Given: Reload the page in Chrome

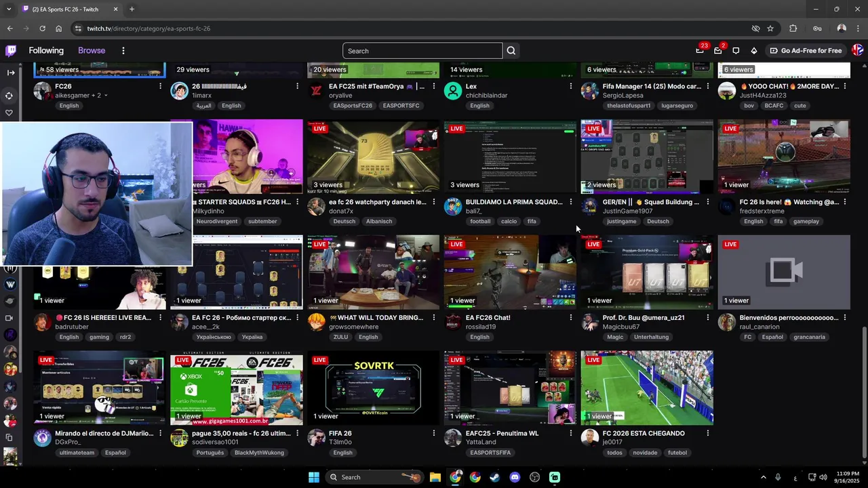Looking at the screenshot, I should coord(42,28).
